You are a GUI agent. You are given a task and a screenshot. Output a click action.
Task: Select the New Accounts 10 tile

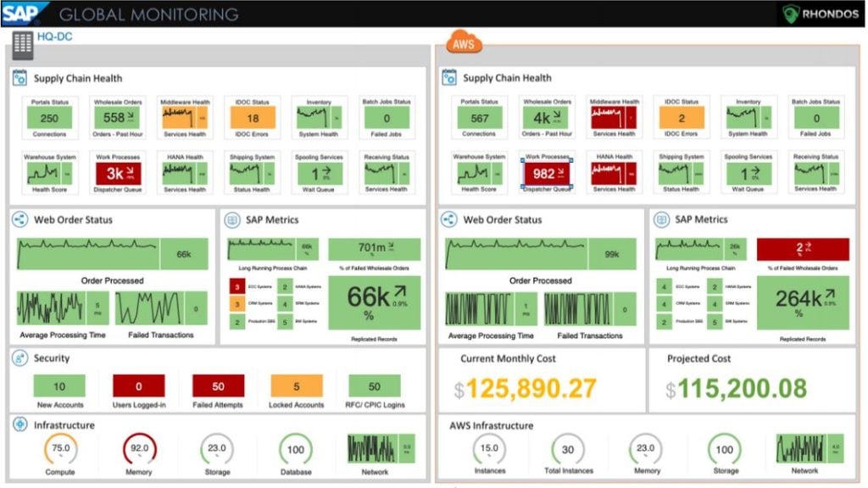[60, 385]
